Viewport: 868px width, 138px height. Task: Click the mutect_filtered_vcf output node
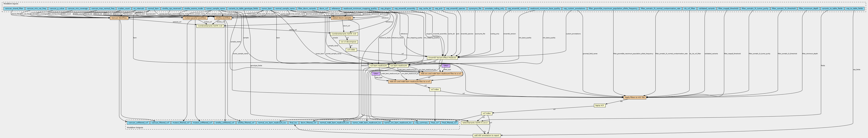[x=181, y=123]
